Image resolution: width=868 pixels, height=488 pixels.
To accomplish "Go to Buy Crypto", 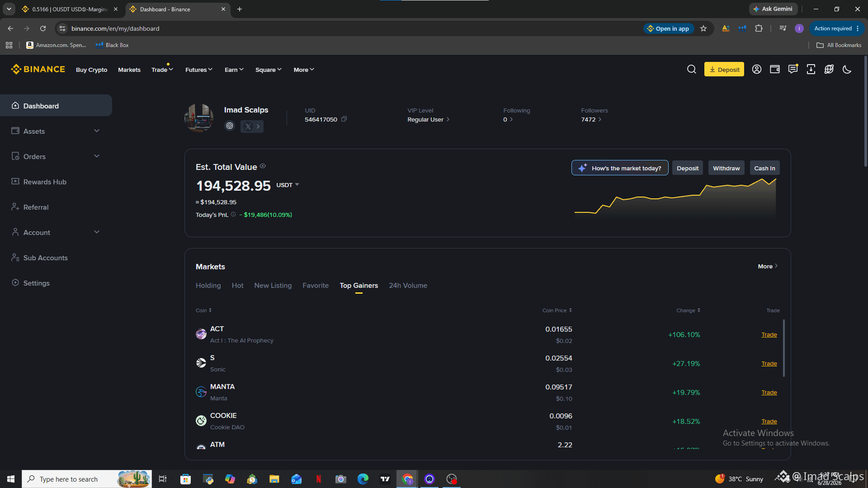I will [x=91, y=70].
